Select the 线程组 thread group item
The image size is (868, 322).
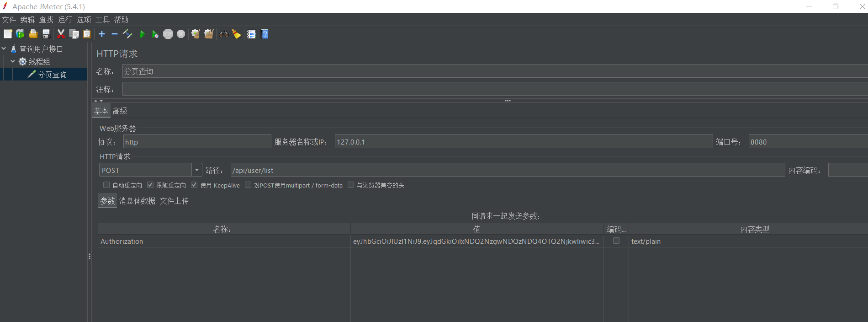point(39,62)
